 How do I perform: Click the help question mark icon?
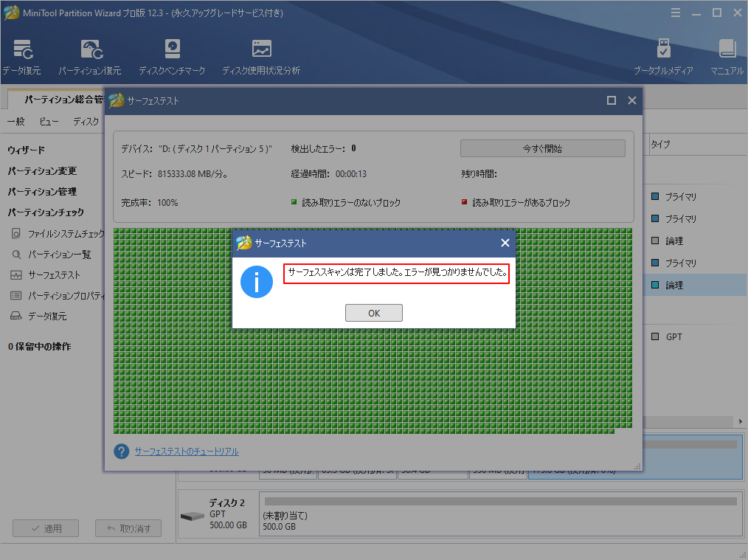click(121, 452)
